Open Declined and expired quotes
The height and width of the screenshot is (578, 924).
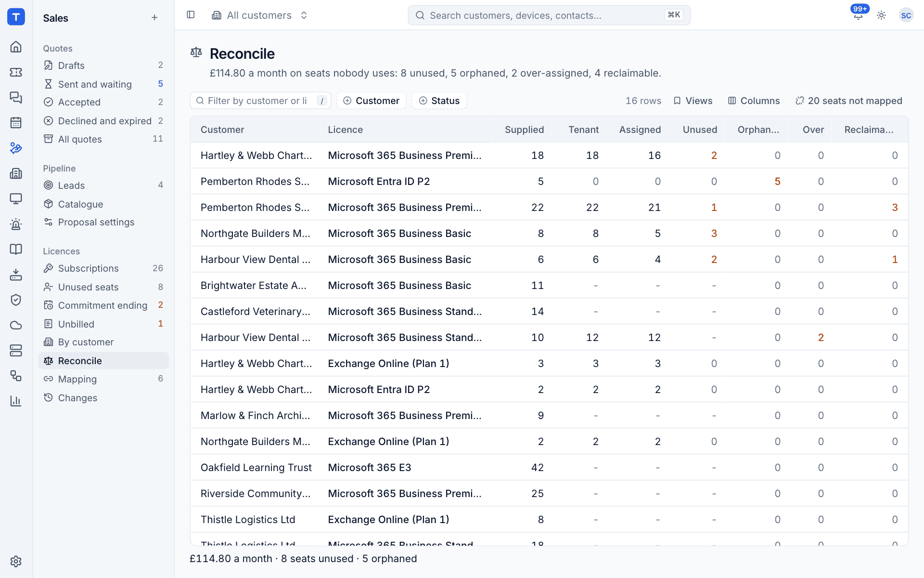point(103,121)
